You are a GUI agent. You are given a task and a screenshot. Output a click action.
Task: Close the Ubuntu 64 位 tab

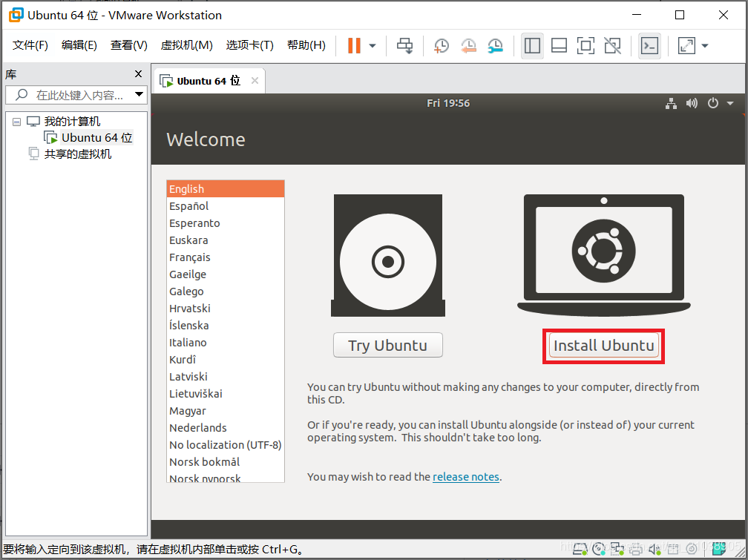coord(255,81)
